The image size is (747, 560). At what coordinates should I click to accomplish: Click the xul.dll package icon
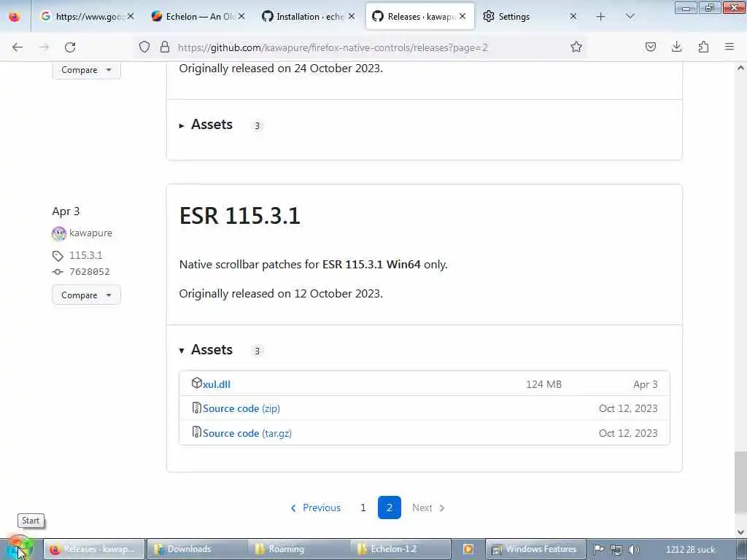coord(196,383)
